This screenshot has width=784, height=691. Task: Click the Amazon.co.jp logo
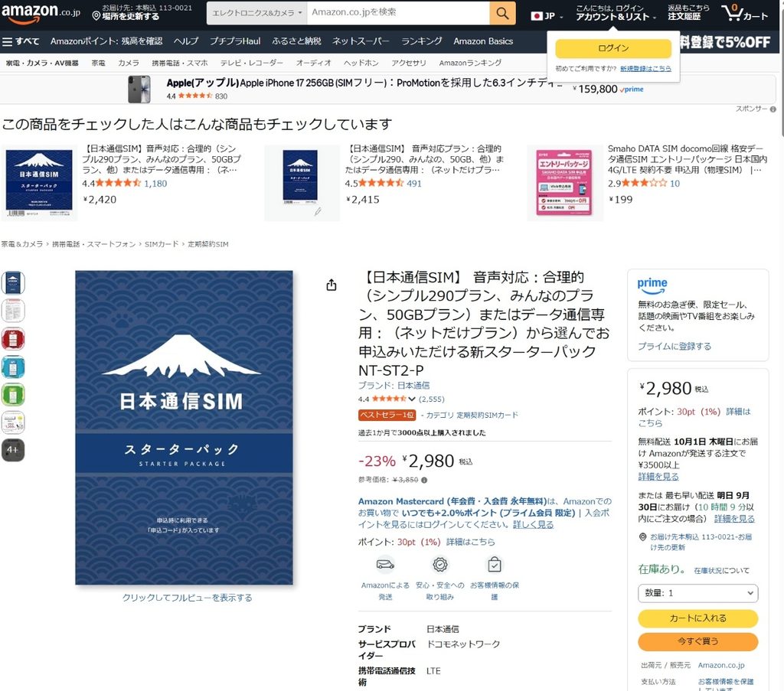(41, 12)
